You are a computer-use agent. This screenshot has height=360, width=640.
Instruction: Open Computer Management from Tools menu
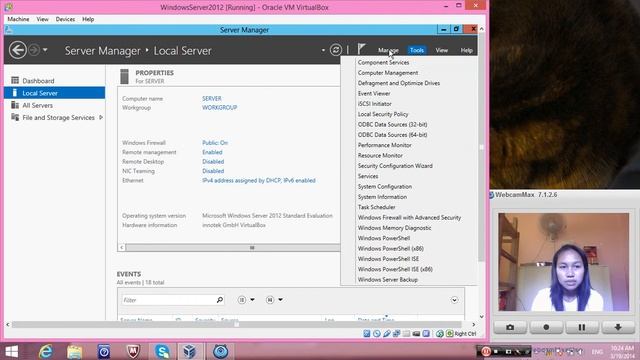coord(388,73)
